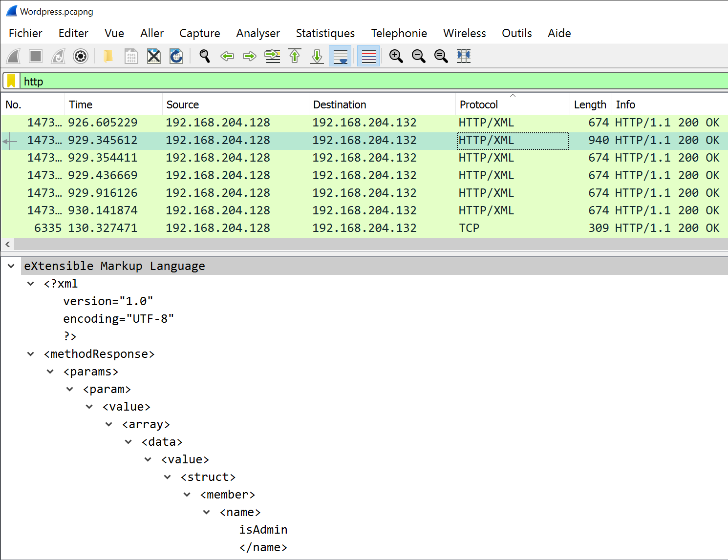
Task: Open the Telephonie menu
Action: pyautogui.click(x=399, y=33)
